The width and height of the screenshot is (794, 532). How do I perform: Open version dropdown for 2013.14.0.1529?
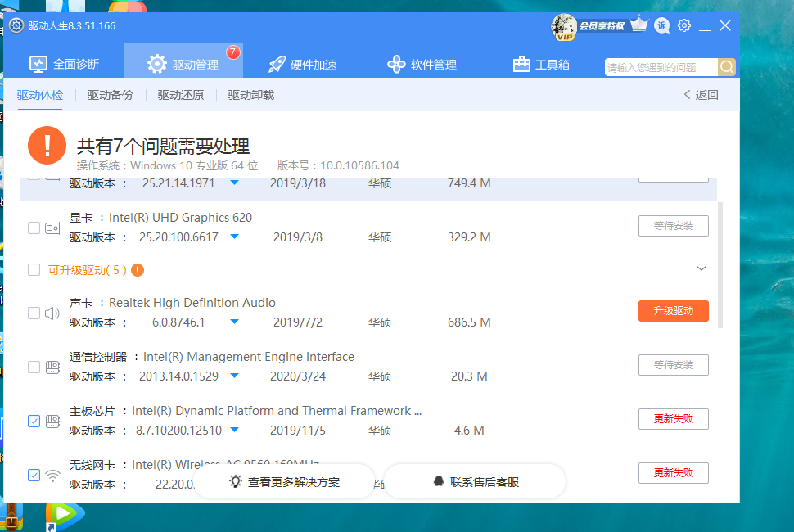click(x=234, y=376)
